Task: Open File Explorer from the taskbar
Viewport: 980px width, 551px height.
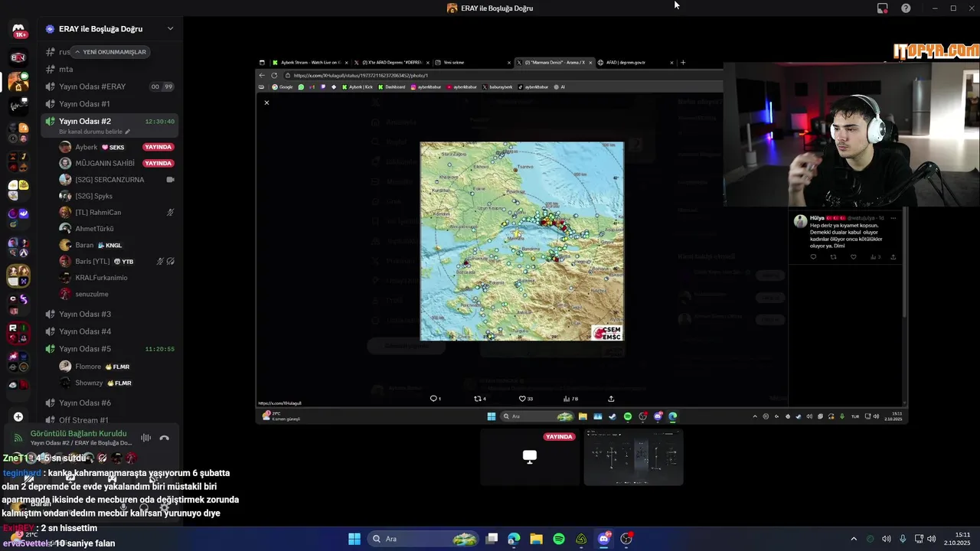Action: click(536, 539)
